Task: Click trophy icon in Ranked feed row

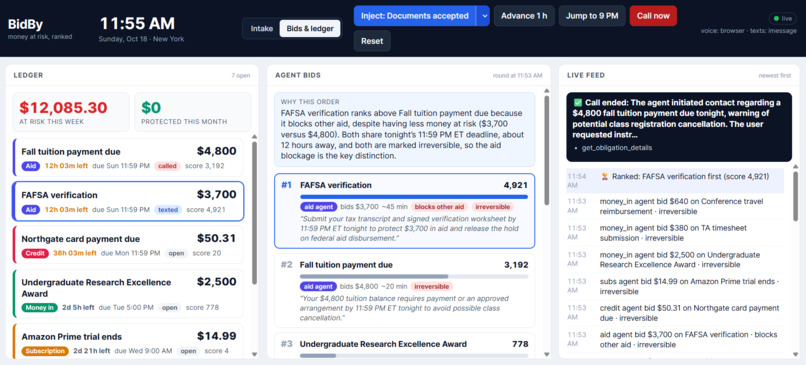Action: pyautogui.click(x=604, y=176)
